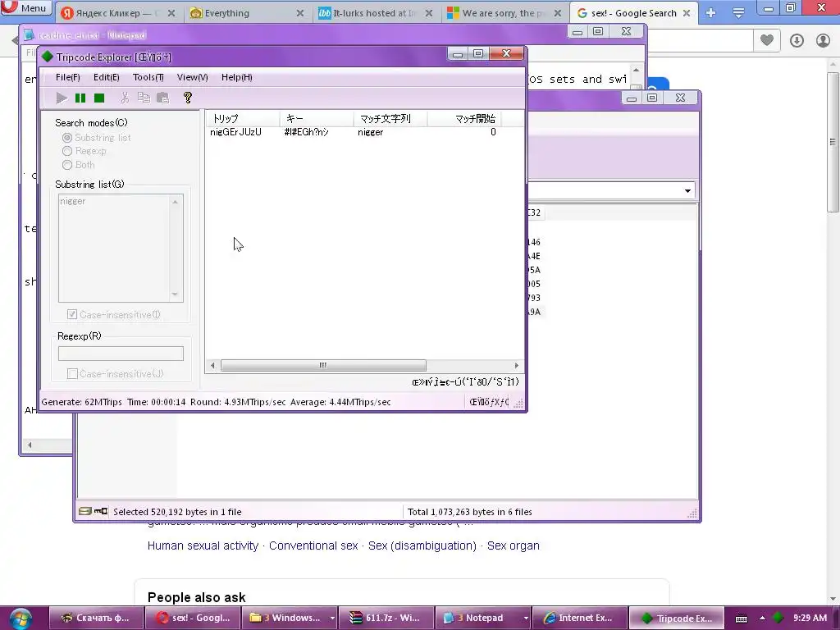Show hidden tray icons arrow
Viewport: 840px width, 630px height.
762,619
